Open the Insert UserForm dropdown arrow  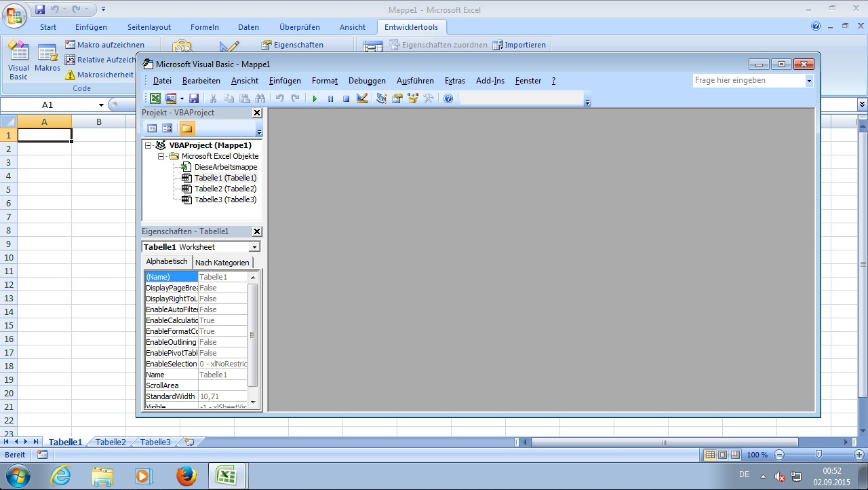click(182, 98)
